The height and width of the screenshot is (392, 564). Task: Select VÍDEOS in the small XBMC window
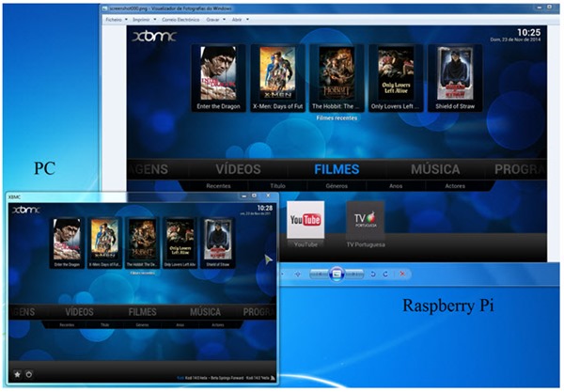79,312
